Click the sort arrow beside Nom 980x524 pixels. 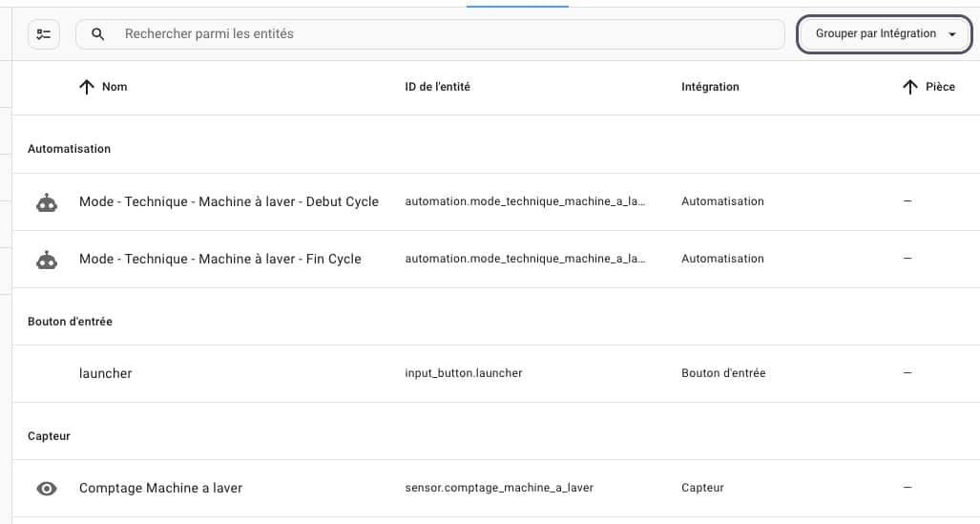click(86, 87)
